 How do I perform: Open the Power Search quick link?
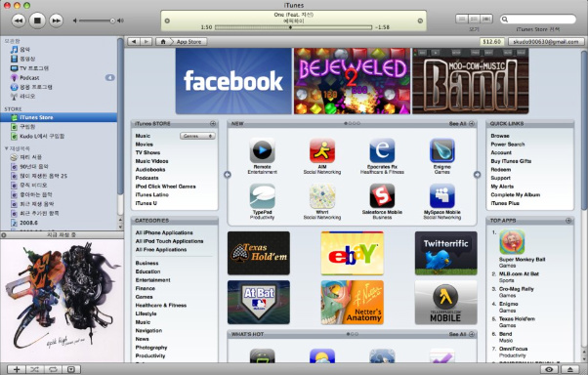pos(507,145)
